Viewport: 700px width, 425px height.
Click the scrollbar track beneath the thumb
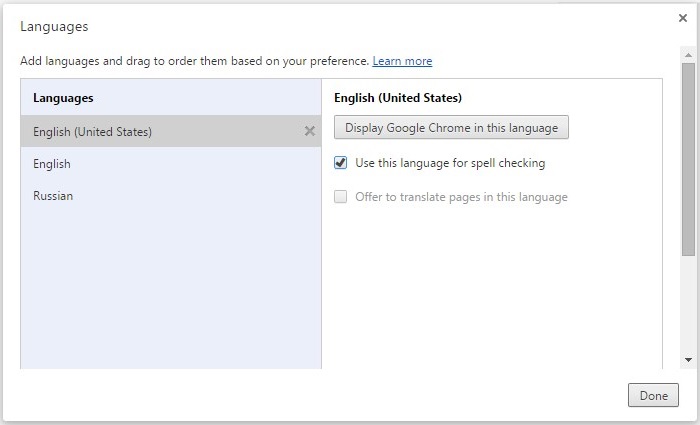(688, 304)
